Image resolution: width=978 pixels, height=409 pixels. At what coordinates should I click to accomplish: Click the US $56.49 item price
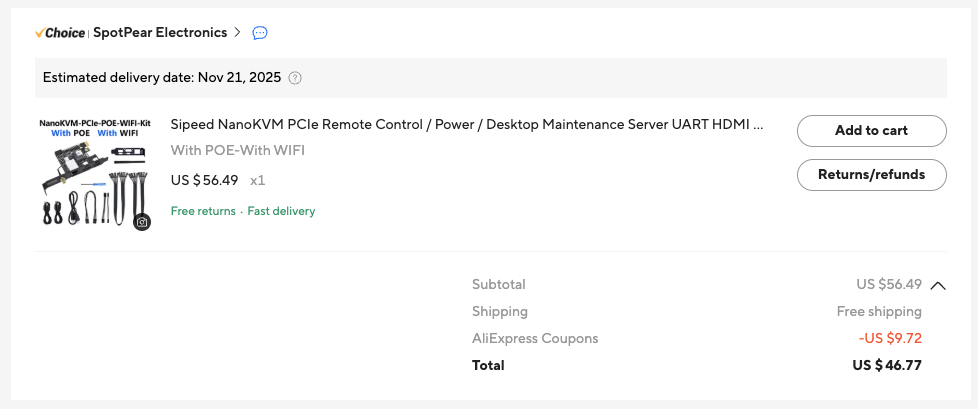coord(205,181)
